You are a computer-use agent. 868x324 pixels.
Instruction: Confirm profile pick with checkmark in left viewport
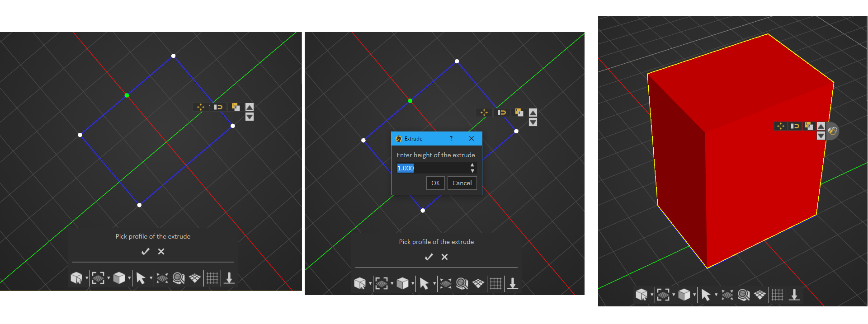click(146, 251)
